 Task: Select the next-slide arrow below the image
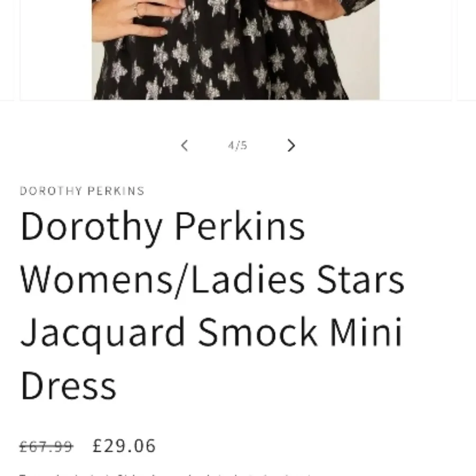coord(291,145)
